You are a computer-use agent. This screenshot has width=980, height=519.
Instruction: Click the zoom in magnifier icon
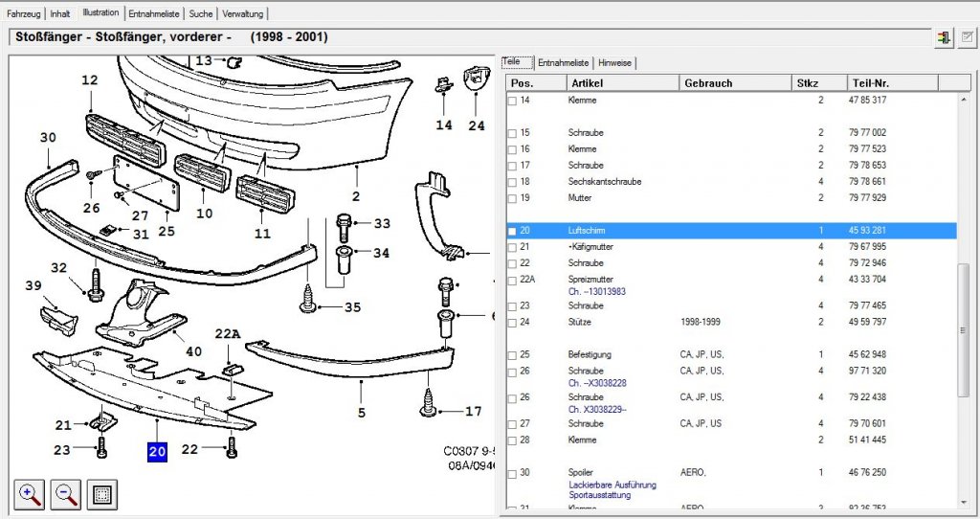click(30, 495)
